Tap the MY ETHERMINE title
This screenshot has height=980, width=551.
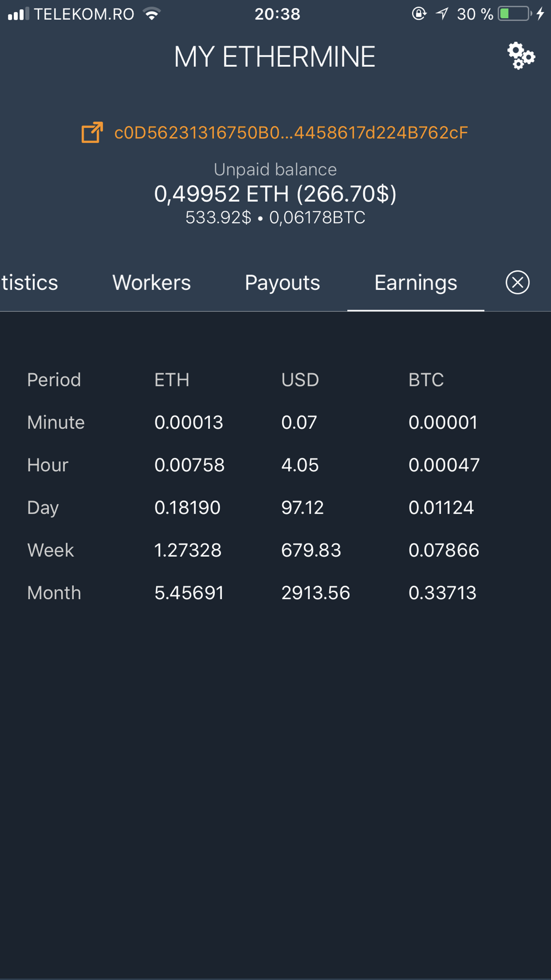[x=274, y=57]
